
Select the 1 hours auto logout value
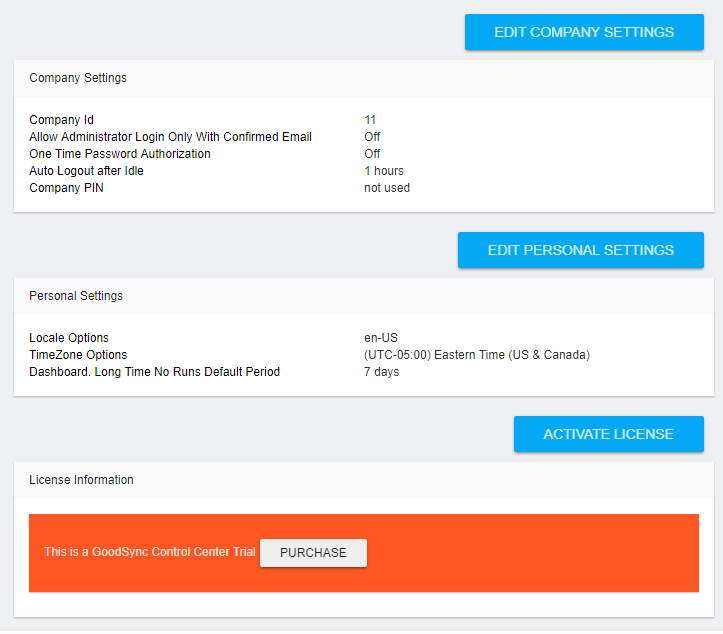pyautogui.click(x=384, y=171)
